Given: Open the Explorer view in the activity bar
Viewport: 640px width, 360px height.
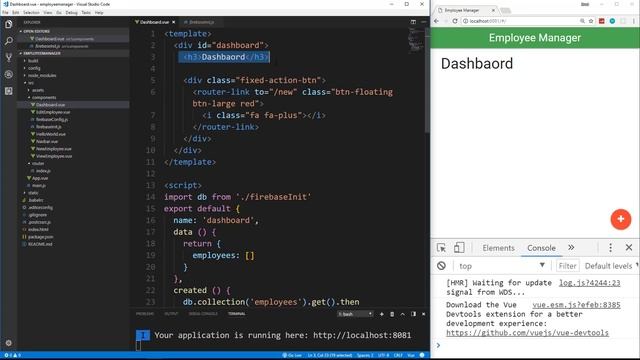Looking at the screenshot, I should [x=9, y=24].
